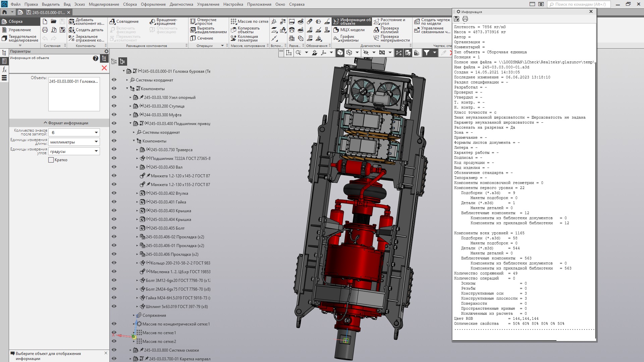Open the 'Диагностика' menu
Image resolution: width=644 pixels, height=362 pixels.
[x=181, y=4]
